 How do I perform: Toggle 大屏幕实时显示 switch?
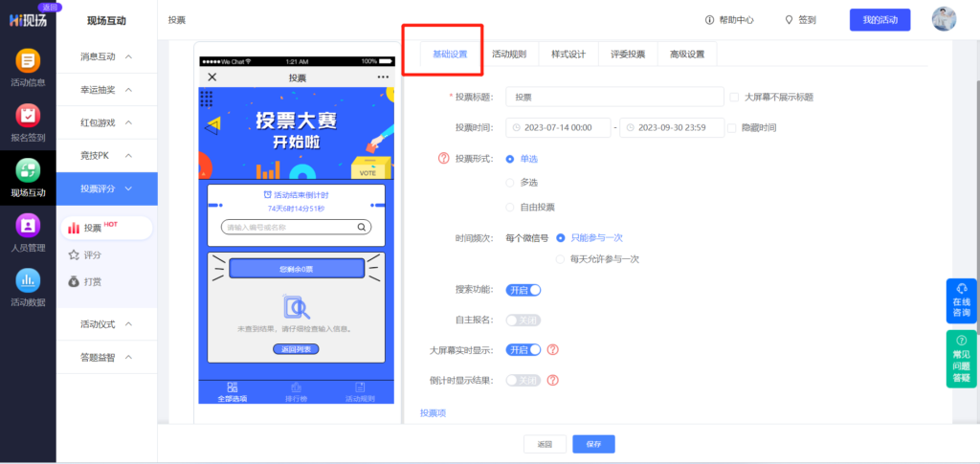pyautogui.click(x=523, y=350)
